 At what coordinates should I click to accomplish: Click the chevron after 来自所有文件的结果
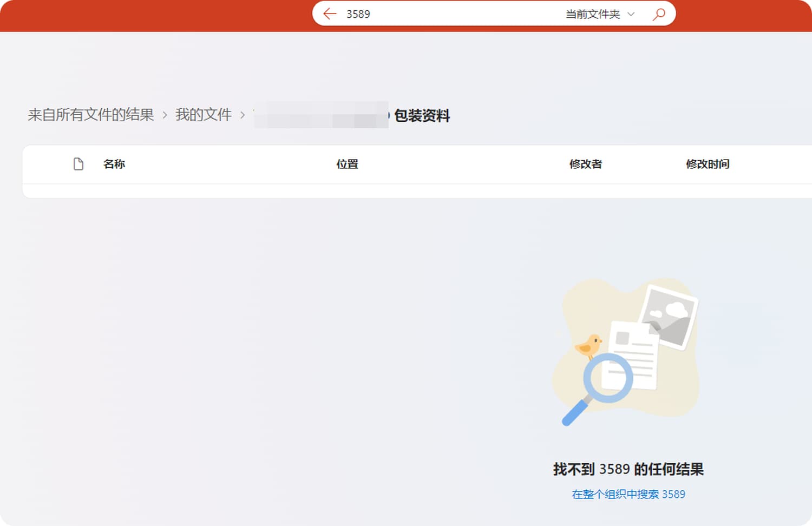(165, 115)
